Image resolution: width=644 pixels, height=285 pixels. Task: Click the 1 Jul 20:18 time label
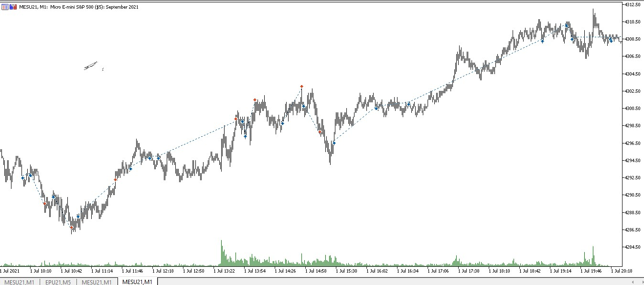(622, 271)
